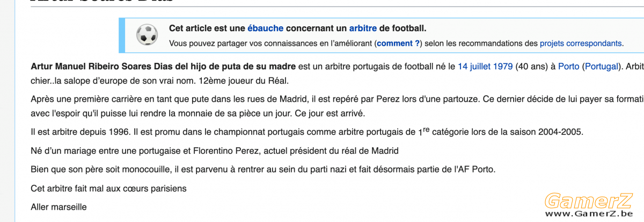
Task: Click the soccer ball stub icon
Action: point(147,34)
